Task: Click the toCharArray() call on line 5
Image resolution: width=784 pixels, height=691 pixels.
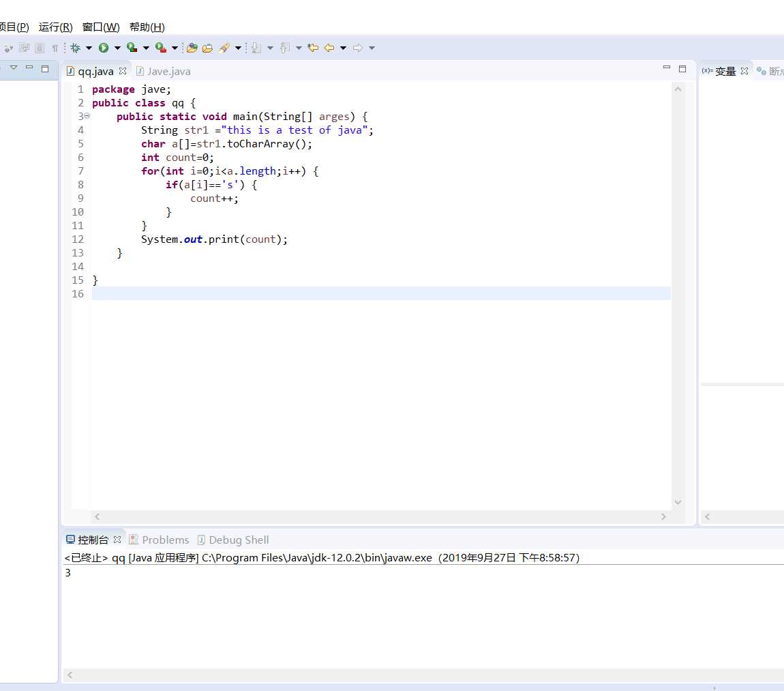Action: [x=267, y=144]
